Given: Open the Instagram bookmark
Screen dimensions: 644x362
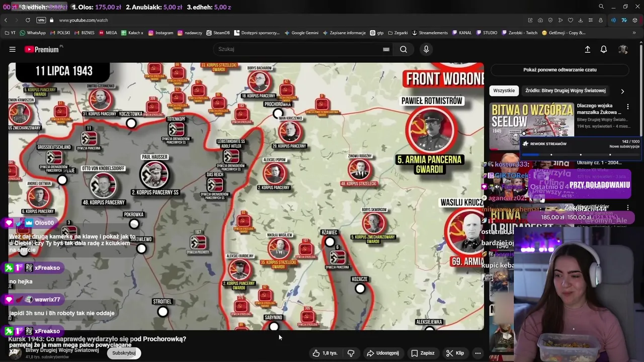Looking at the screenshot, I should 160,33.
